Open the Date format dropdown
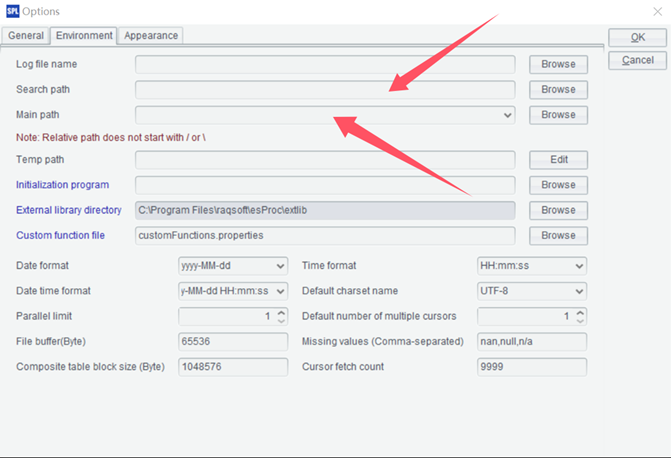 (x=279, y=266)
